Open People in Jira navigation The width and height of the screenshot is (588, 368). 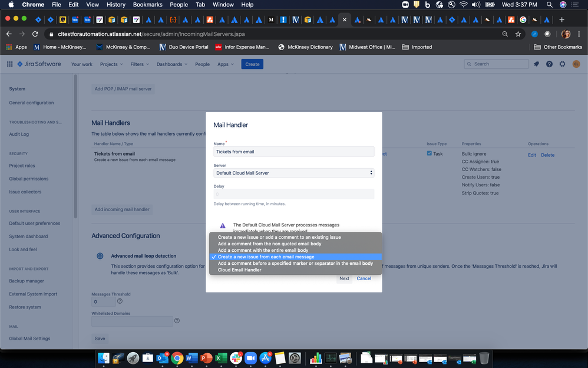tap(202, 64)
